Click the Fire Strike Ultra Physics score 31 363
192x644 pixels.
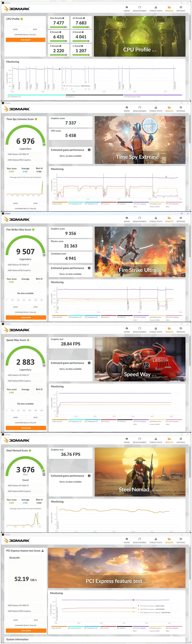71,246
